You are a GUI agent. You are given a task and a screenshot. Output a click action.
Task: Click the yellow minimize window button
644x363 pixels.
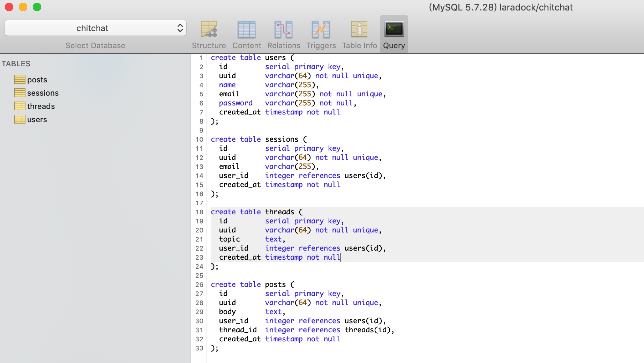(x=23, y=7)
